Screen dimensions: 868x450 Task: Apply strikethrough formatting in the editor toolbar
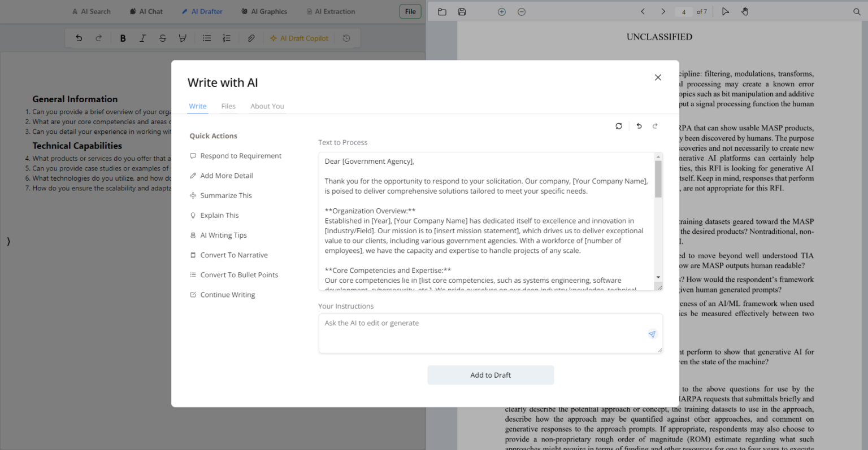coord(163,38)
